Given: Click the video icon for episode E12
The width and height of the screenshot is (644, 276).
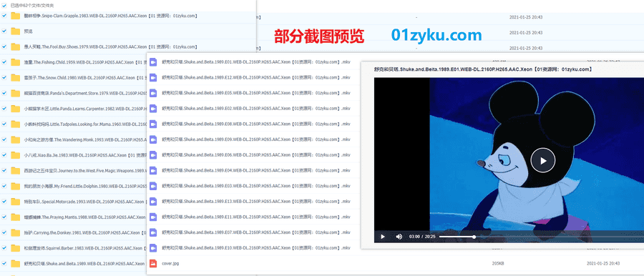Looking at the screenshot, I should (x=153, y=77).
